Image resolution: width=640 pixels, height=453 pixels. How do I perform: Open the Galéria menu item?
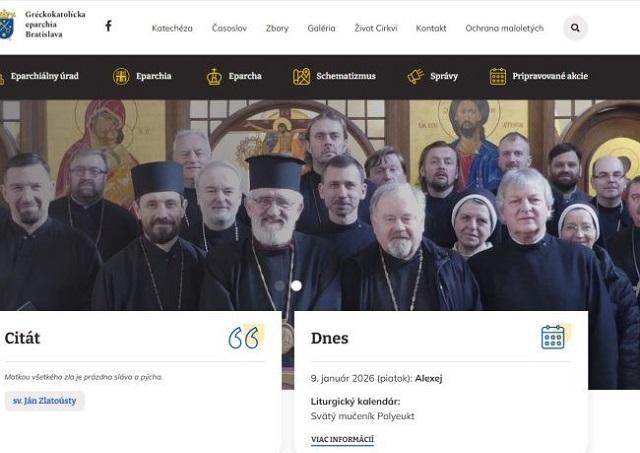coord(321,28)
